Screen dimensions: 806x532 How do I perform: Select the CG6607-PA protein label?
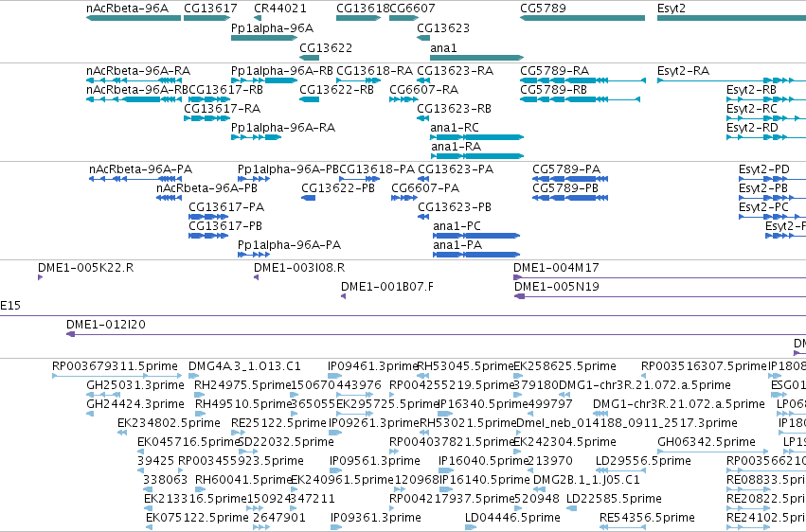[x=425, y=188]
